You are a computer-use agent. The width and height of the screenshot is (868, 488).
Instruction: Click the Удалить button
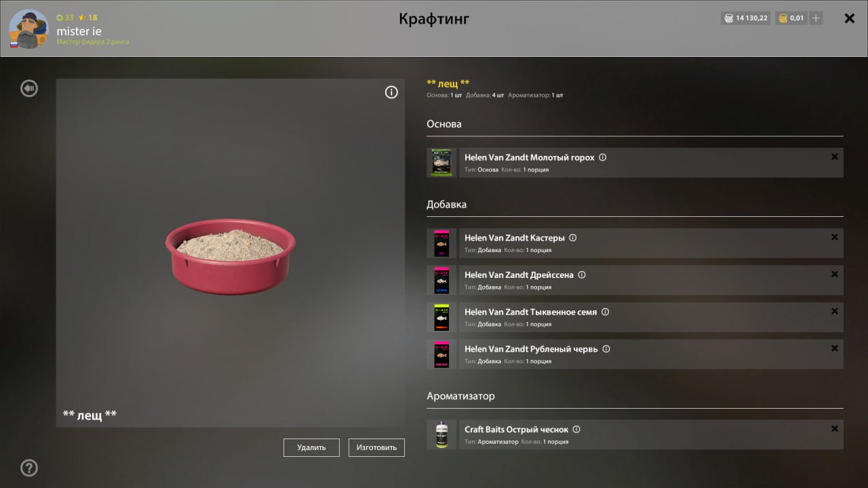point(311,447)
